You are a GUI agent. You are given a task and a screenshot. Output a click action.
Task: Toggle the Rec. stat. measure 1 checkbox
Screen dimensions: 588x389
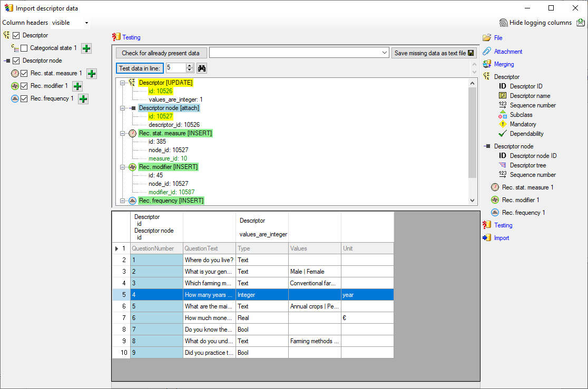point(24,74)
